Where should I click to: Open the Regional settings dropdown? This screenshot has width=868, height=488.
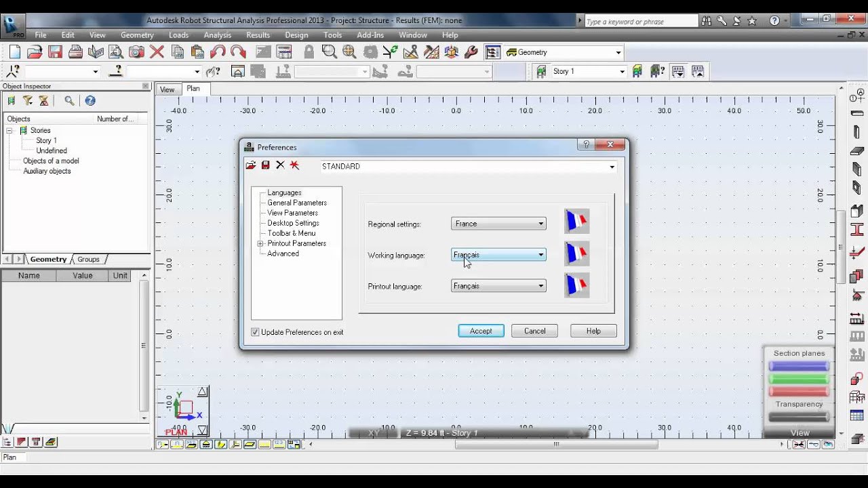(x=498, y=224)
